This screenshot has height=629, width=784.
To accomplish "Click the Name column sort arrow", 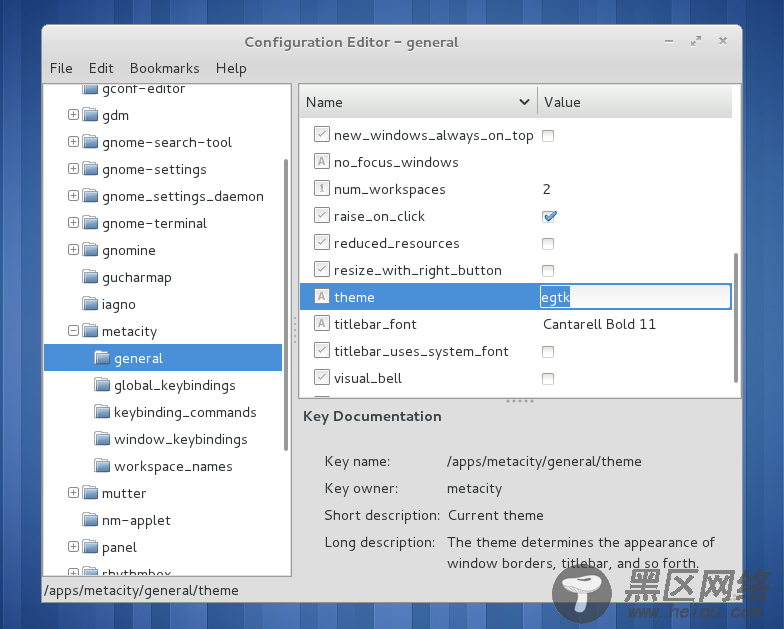I will tap(524, 102).
